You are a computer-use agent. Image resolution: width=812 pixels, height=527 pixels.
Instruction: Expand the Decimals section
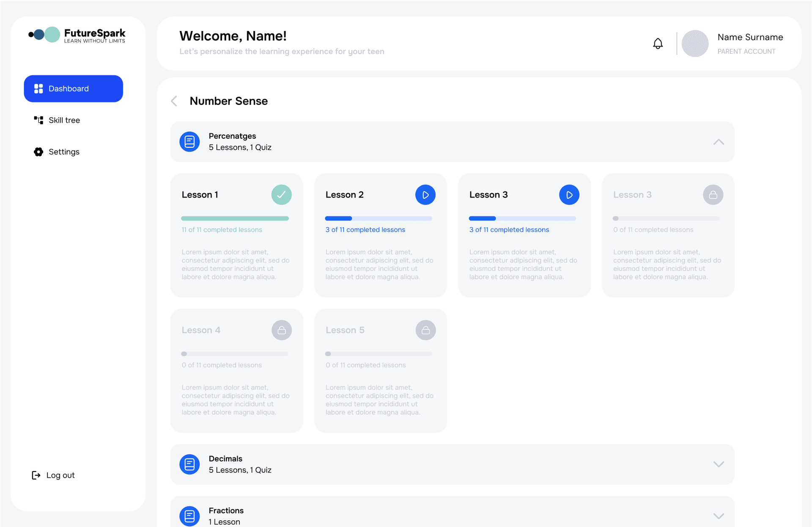pos(718,464)
